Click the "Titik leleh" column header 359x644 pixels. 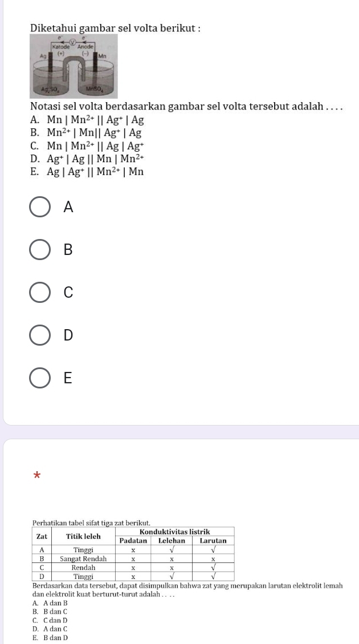[83, 536]
